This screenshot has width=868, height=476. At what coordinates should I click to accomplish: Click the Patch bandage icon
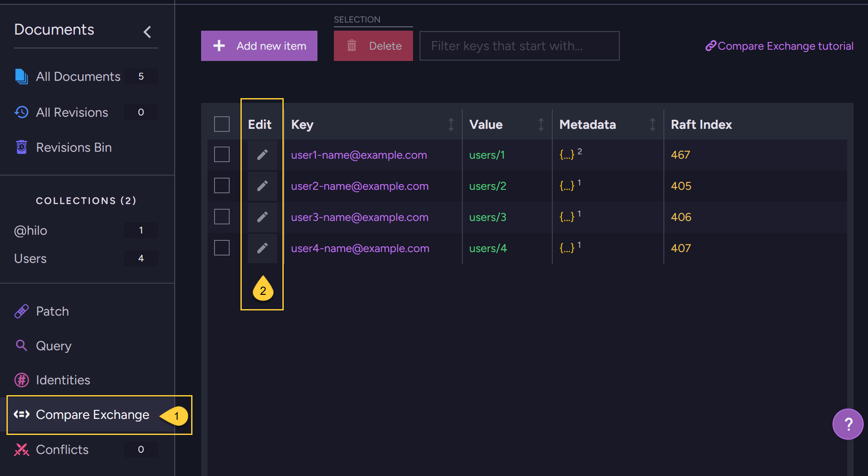coord(22,311)
